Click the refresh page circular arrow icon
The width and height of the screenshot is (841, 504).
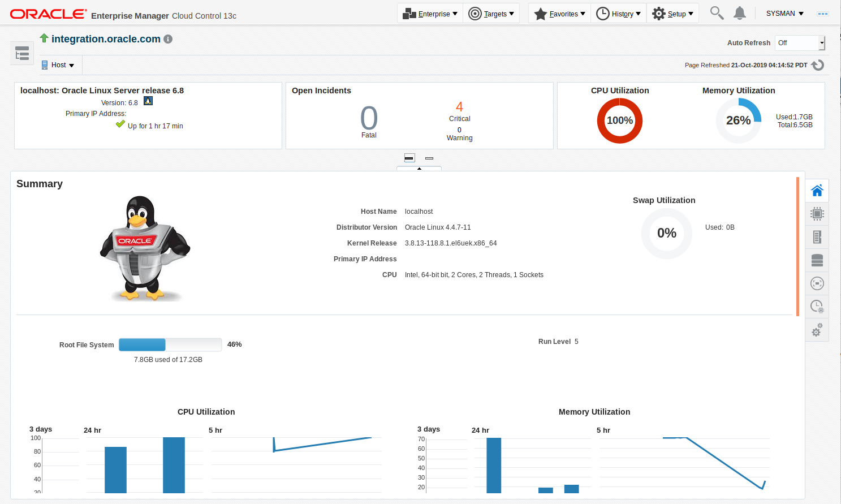click(x=818, y=65)
